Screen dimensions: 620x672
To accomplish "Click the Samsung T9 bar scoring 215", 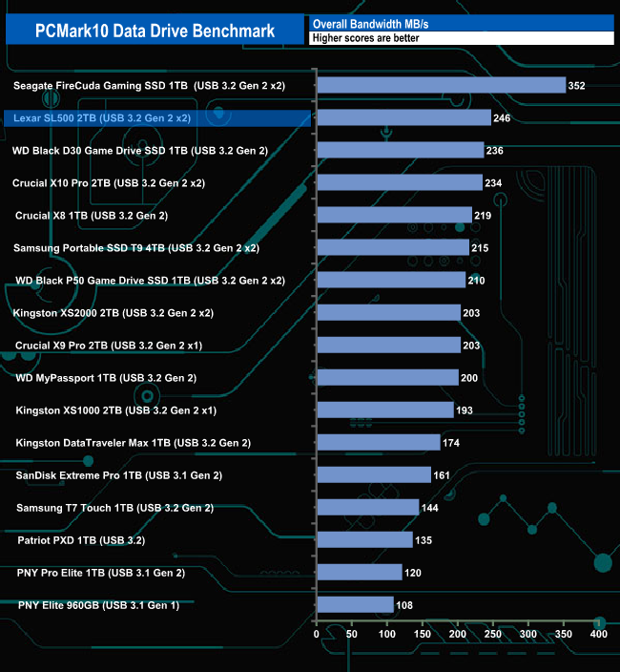I will point(393,248).
